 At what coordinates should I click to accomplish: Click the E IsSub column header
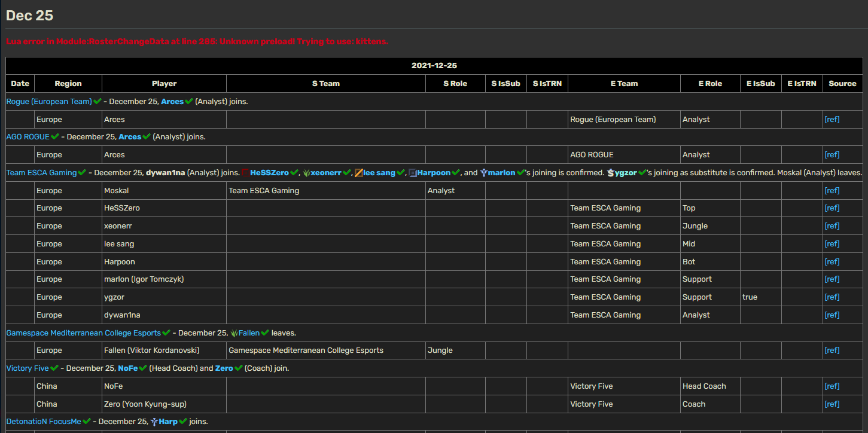[x=761, y=84]
